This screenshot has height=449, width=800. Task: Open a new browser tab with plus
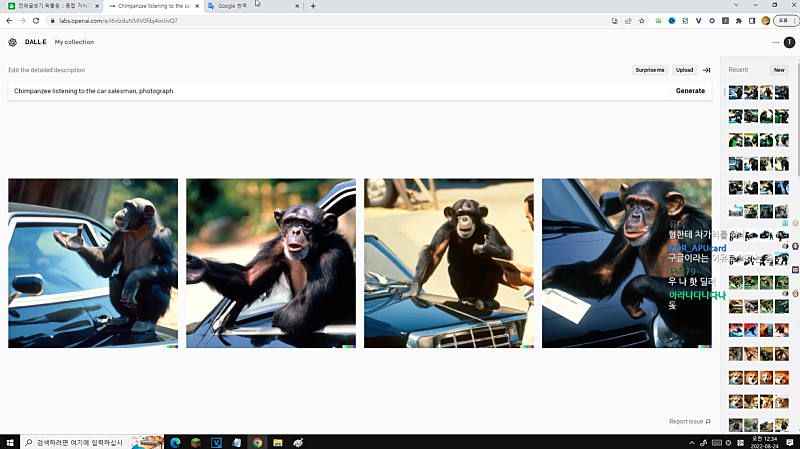(x=313, y=6)
